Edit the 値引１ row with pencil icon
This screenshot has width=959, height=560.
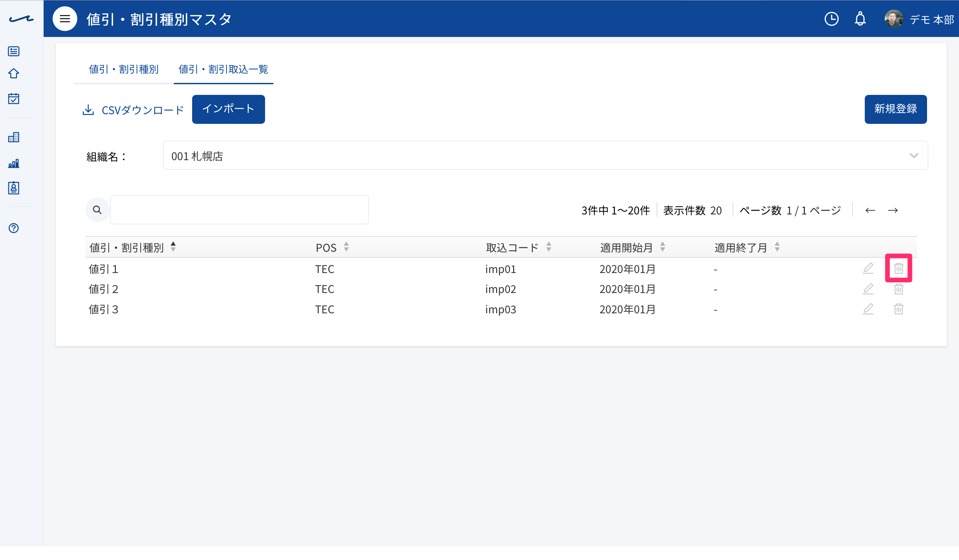tap(868, 268)
